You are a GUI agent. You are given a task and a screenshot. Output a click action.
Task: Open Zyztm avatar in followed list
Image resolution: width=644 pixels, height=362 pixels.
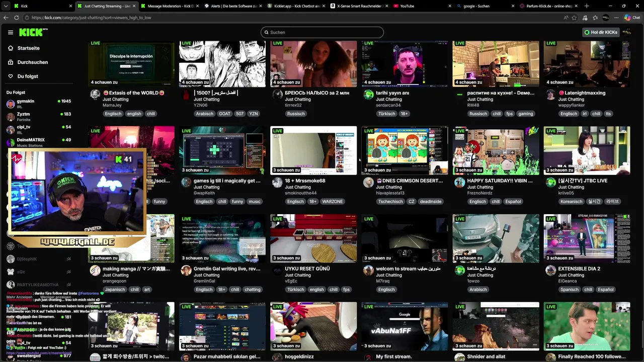11,117
